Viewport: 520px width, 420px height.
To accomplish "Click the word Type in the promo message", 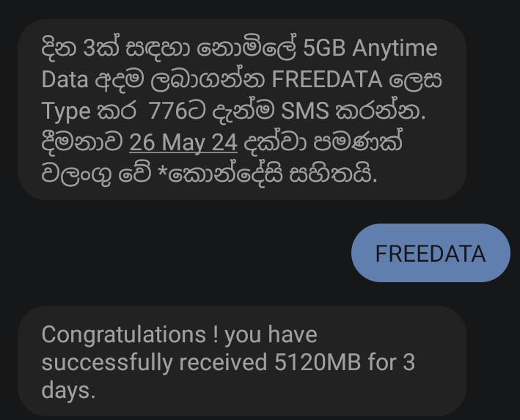I will click(66, 112).
